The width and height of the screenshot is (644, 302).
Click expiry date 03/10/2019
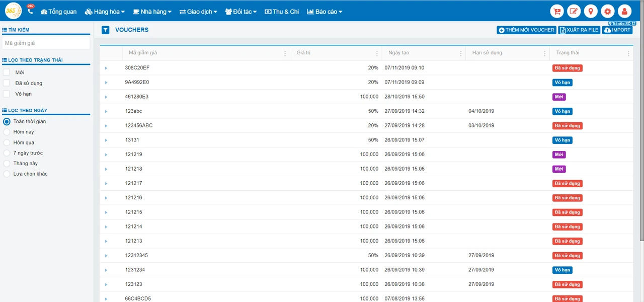pos(481,126)
